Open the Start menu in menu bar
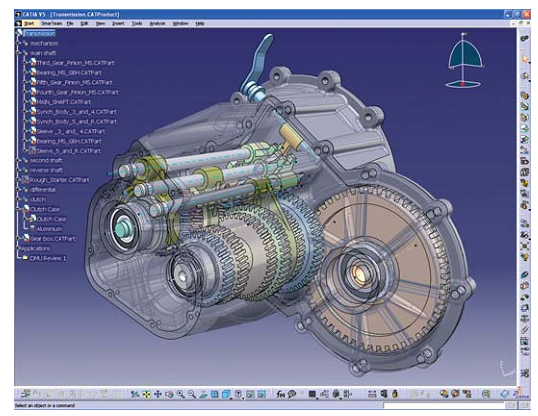Screen dimensions: 538x416 pos(29,24)
